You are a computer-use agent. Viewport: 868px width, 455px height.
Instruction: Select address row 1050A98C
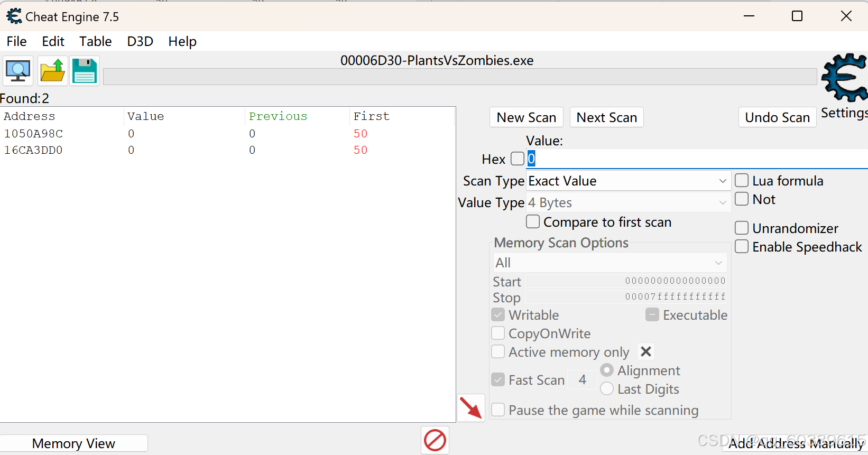click(227, 134)
